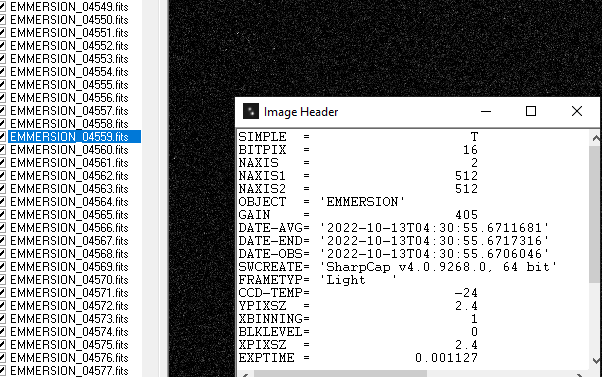Toggle checkbox for EMMERSION_04575.fits
Image resolution: width=602 pixels, height=377 pixels.
point(2,345)
